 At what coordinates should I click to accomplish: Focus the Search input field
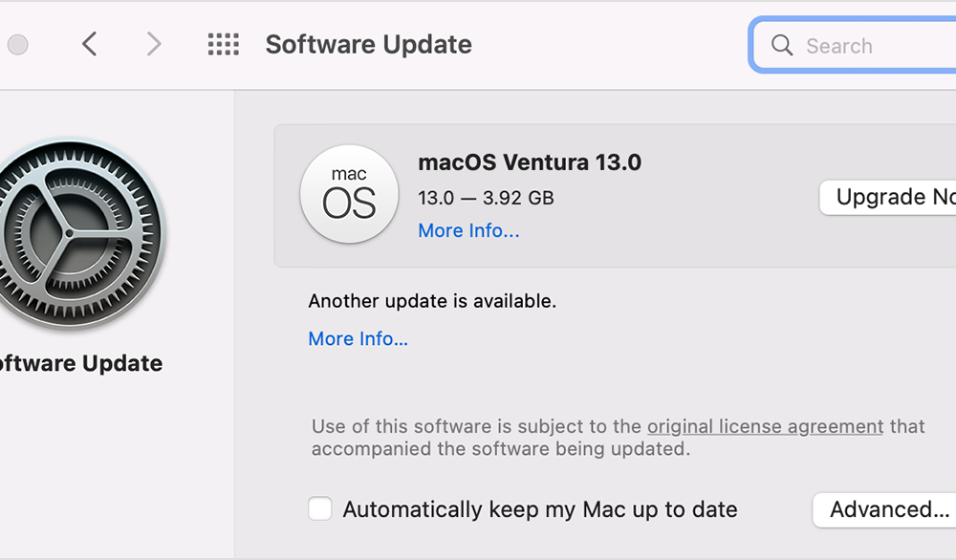[855, 46]
